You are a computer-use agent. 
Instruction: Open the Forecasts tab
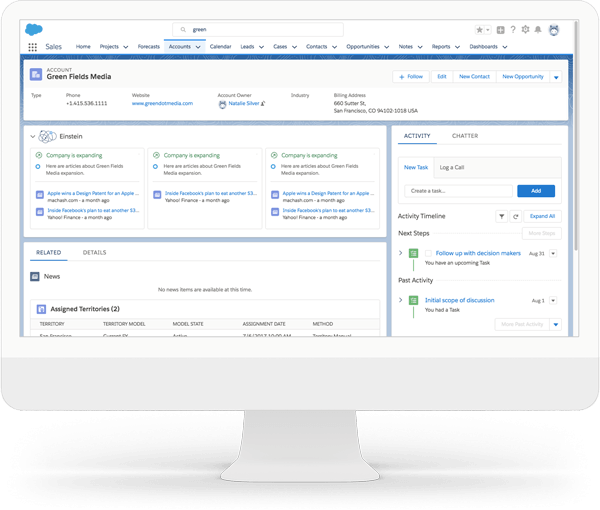(149, 47)
